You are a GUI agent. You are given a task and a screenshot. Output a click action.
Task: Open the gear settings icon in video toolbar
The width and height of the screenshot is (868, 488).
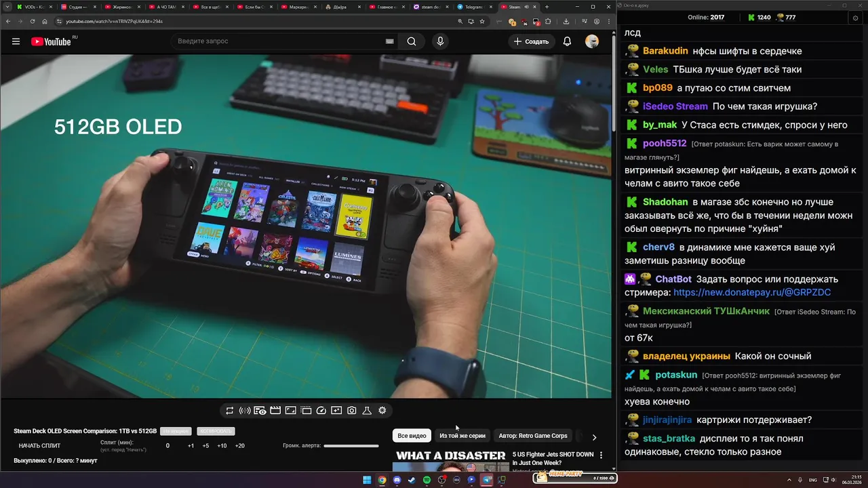click(382, 410)
